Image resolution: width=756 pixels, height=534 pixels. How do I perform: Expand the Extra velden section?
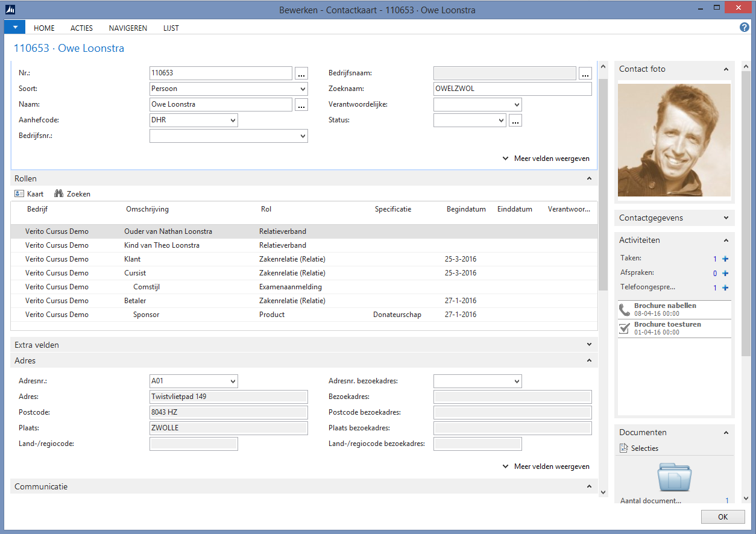click(x=589, y=345)
